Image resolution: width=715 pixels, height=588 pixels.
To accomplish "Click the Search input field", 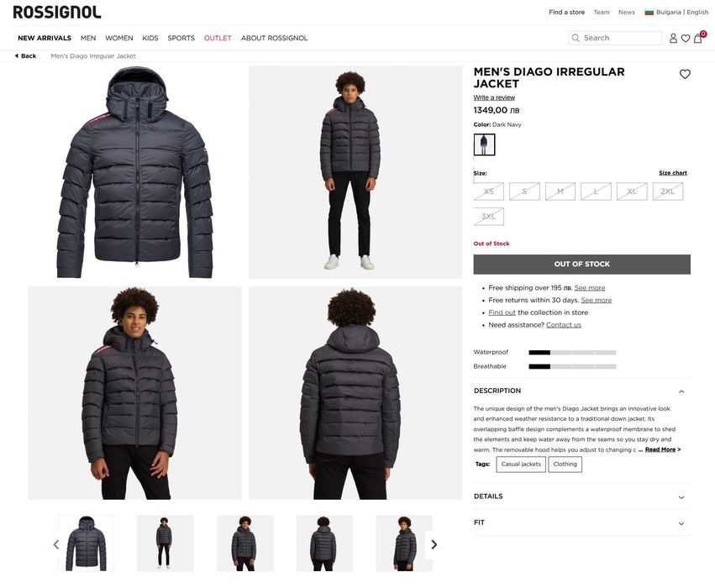I will click(x=615, y=38).
